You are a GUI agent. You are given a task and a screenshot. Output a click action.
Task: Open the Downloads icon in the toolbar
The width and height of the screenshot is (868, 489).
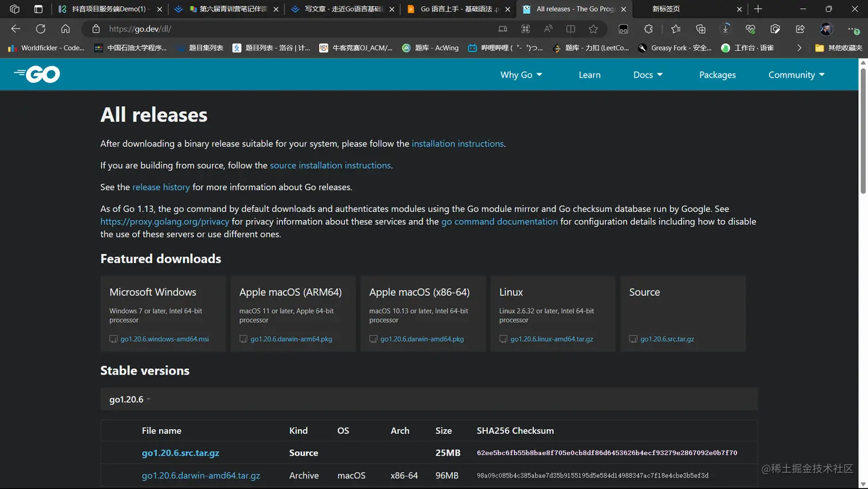(726, 29)
